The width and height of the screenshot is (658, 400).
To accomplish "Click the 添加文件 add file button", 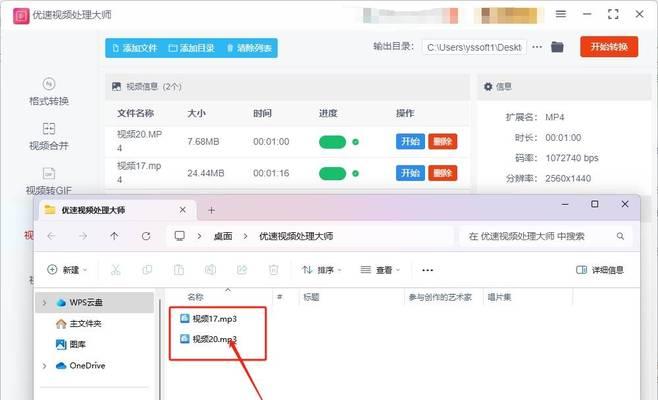I will (134, 48).
